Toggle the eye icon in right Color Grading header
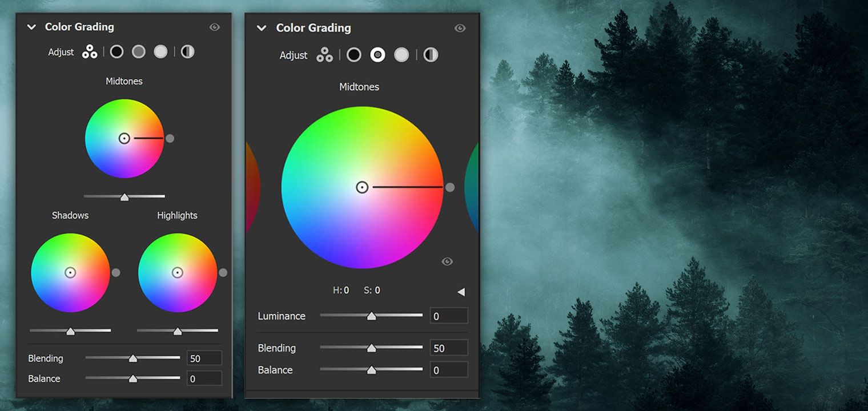 [x=460, y=27]
